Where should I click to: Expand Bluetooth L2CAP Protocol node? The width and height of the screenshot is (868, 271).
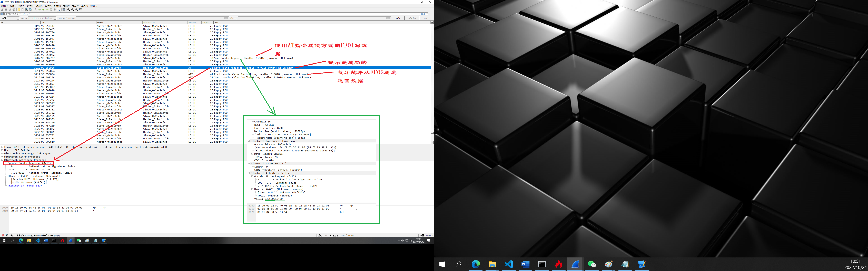point(2,157)
